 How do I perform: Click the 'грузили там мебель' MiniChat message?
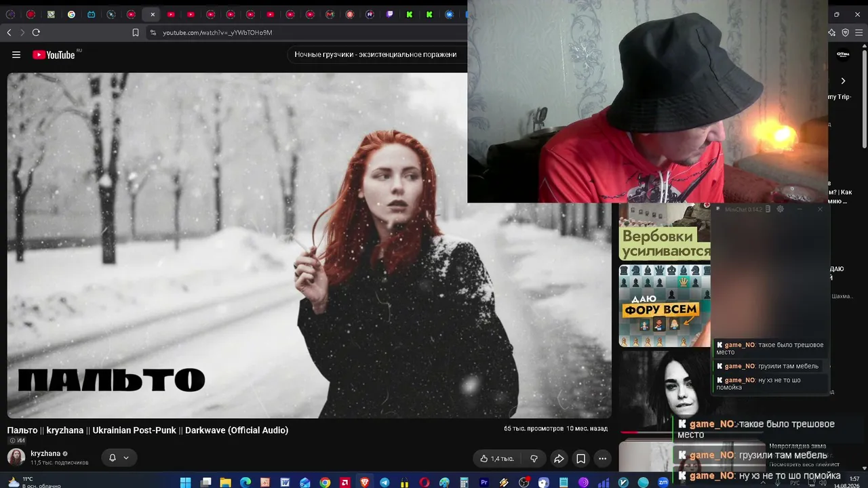tap(768, 366)
